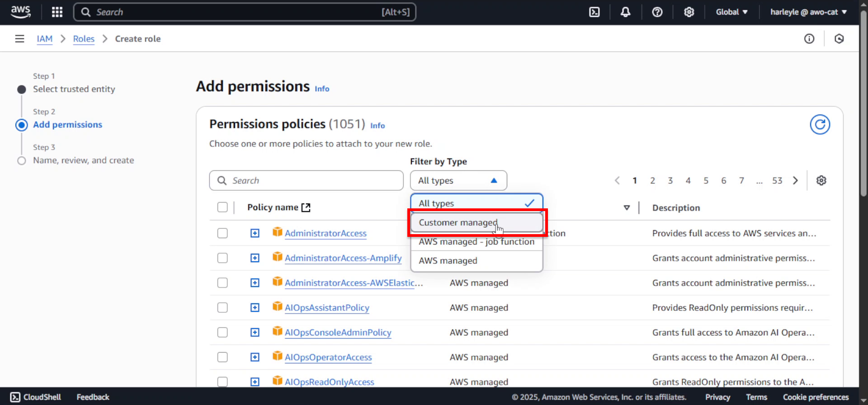Click the page vertical scrollbar

(x=863, y=104)
